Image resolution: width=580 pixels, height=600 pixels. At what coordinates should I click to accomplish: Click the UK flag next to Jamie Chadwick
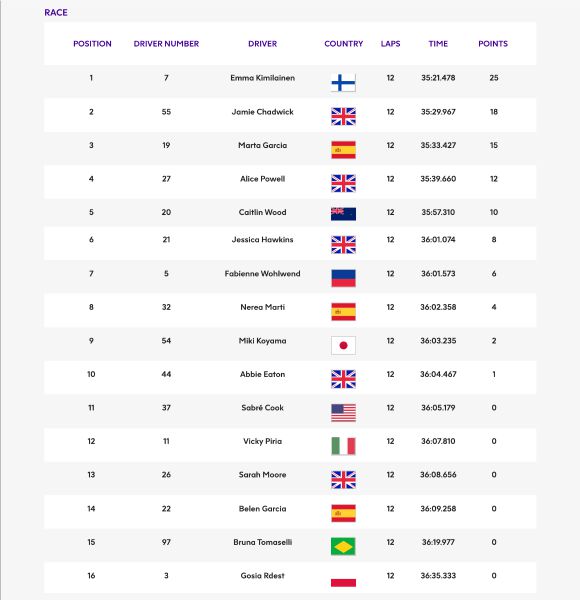343,116
